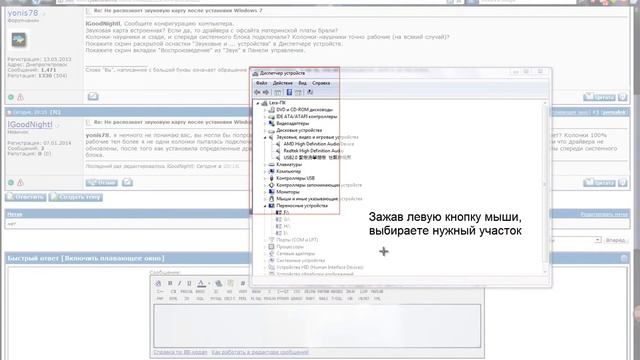640x360 pixels.
Task: Toggle Bold in message editor
Action: [x=170, y=283]
